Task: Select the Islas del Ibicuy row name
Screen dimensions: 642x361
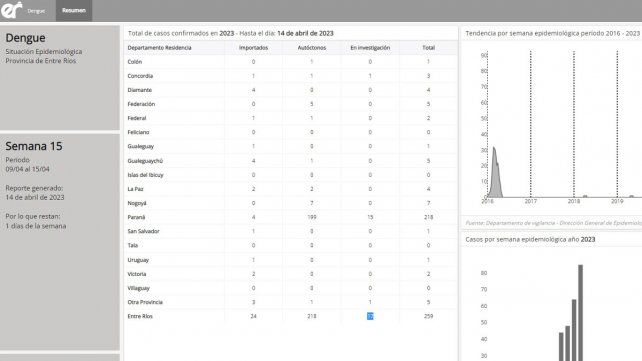Action: (x=145, y=175)
